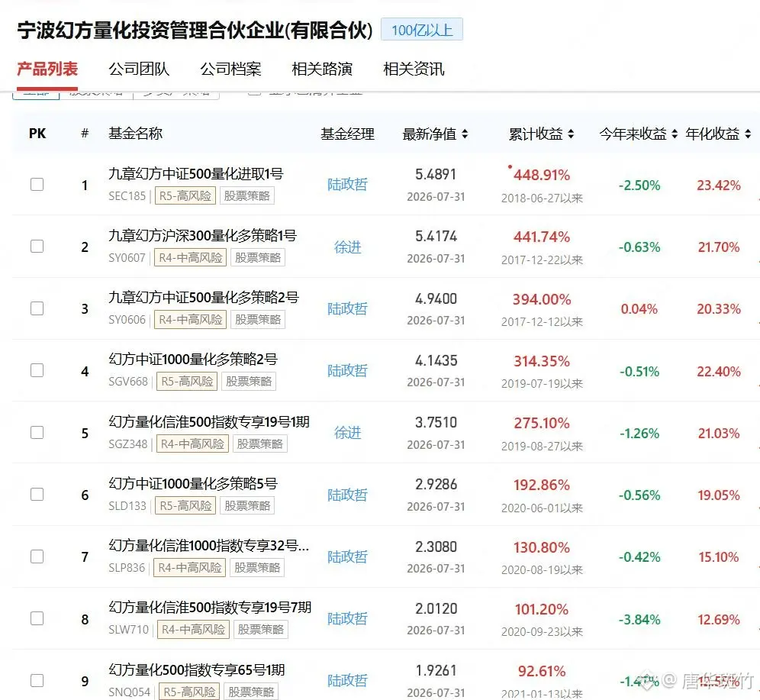The image size is (760, 700).
Task: Select year-to-date return -2.50%
Action: pyautogui.click(x=639, y=185)
